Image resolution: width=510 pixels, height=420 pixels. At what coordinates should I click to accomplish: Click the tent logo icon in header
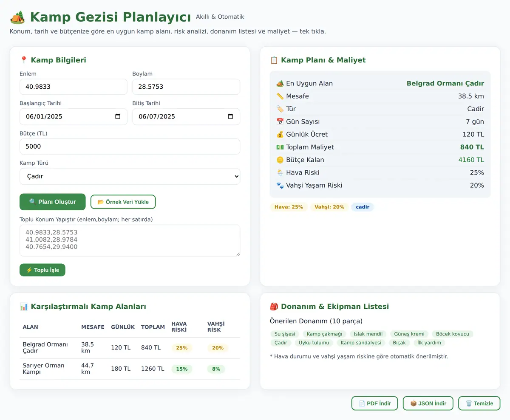click(17, 17)
